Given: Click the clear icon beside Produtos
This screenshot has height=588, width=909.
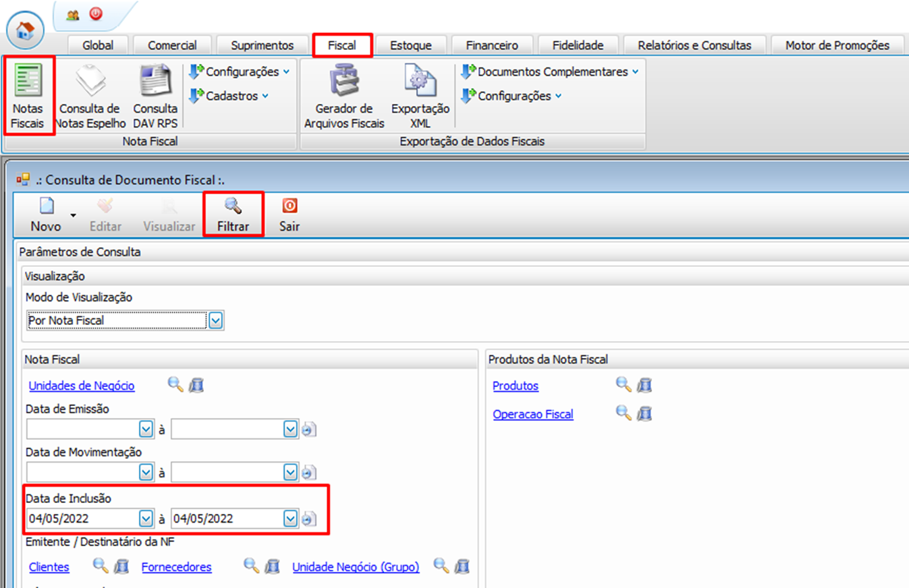Looking at the screenshot, I should point(644,385).
